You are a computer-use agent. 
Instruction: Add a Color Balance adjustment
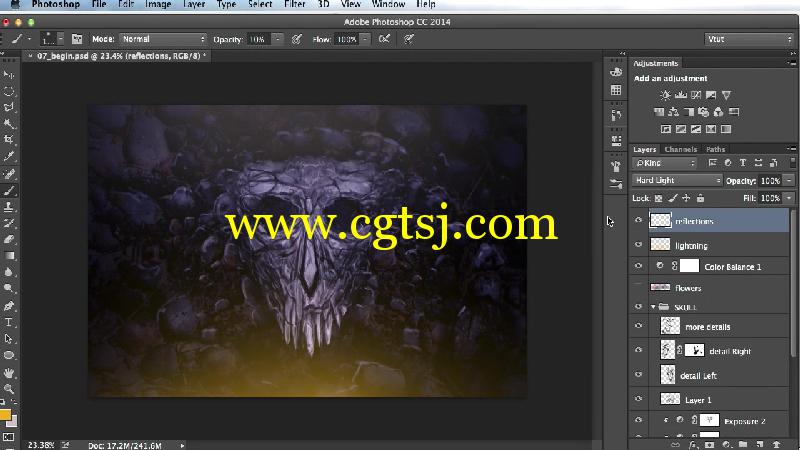coord(673,112)
